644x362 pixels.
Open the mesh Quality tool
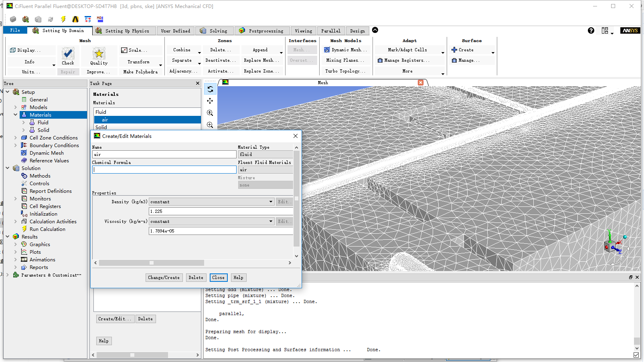[99, 56]
